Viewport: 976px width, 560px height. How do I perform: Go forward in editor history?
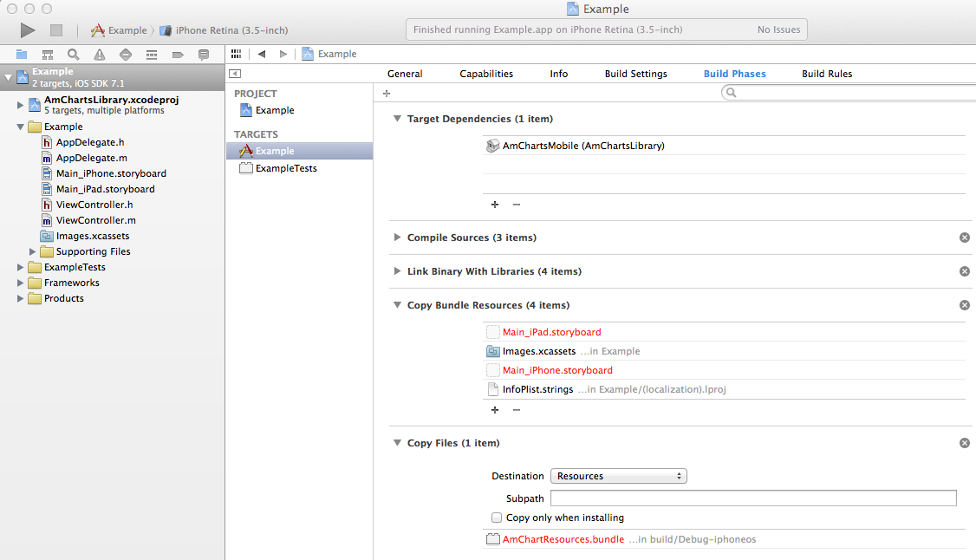click(283, 54)
